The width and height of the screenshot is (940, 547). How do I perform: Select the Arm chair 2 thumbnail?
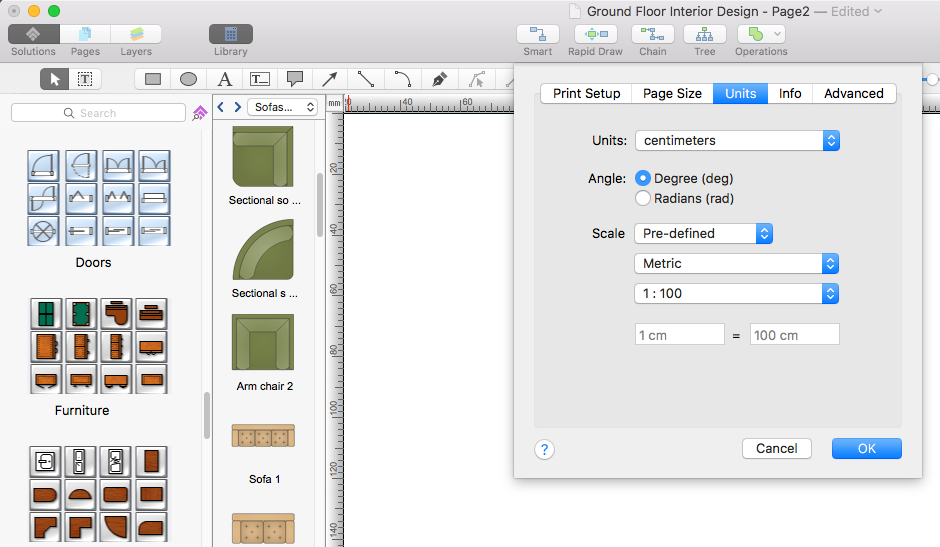tap(263, 343)
